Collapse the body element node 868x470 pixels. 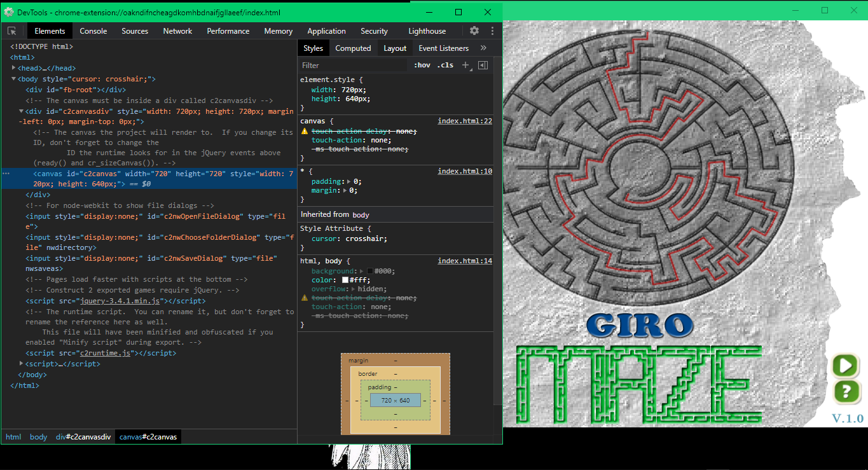point(14,79)
